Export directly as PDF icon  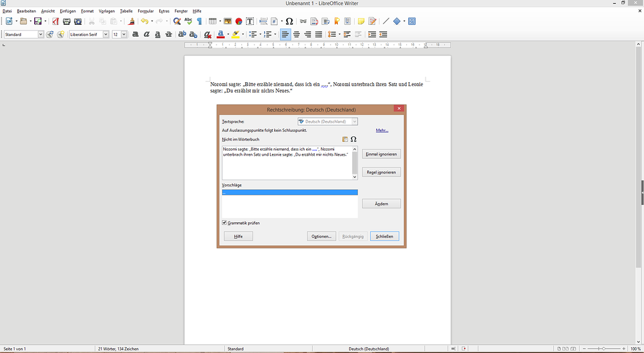pos(55,21)
